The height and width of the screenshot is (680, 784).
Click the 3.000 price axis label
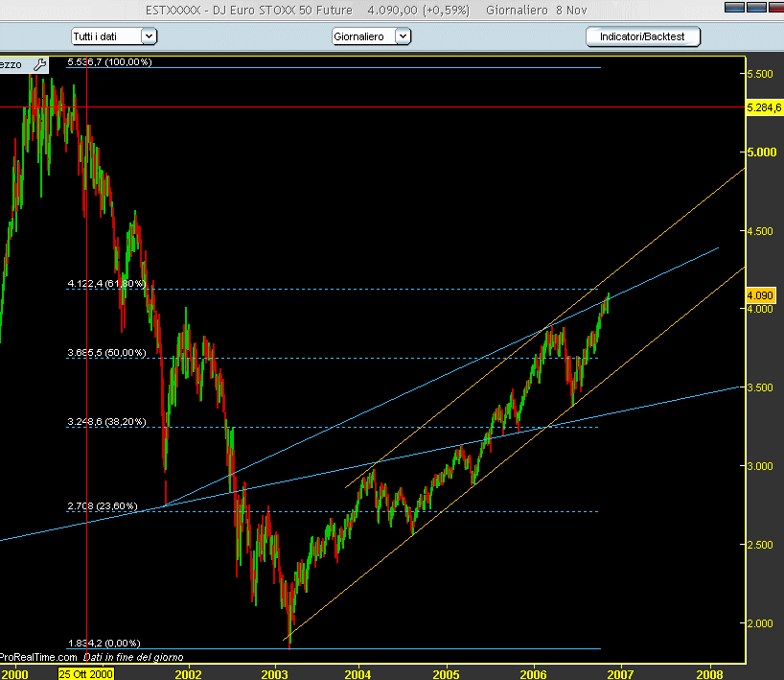click(x=760, y=466)
